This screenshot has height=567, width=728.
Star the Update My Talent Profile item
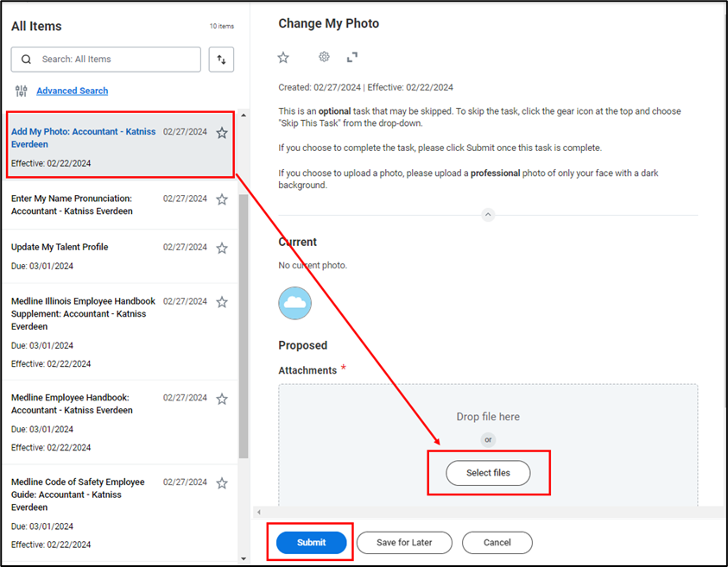coord(222,249)
